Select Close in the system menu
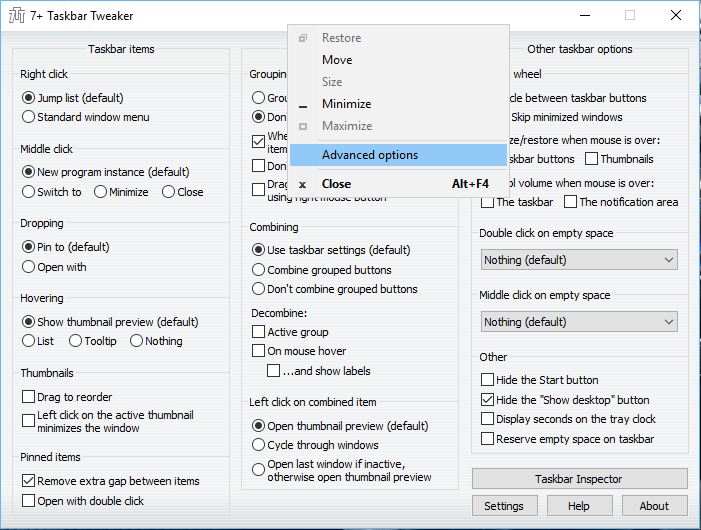Viewport: 701px width, 530px height. coord(336,184)
